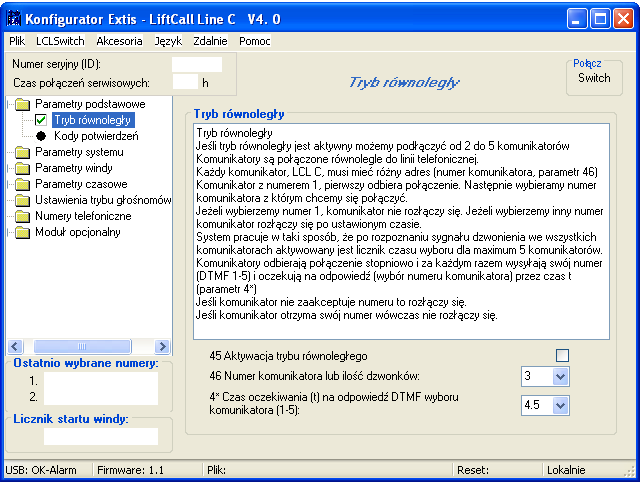Expand the Parametry systemu tree node

pos(9,152)
